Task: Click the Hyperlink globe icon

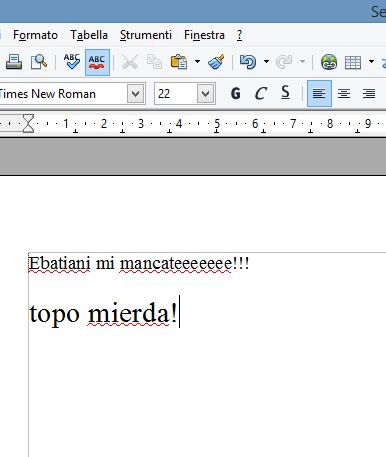Action: [329, 62]
